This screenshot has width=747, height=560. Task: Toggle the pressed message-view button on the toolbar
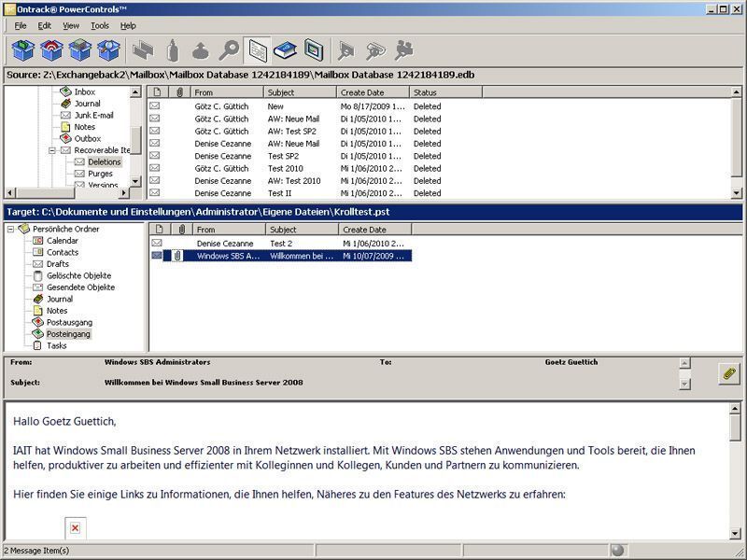(x=260, y=49)
